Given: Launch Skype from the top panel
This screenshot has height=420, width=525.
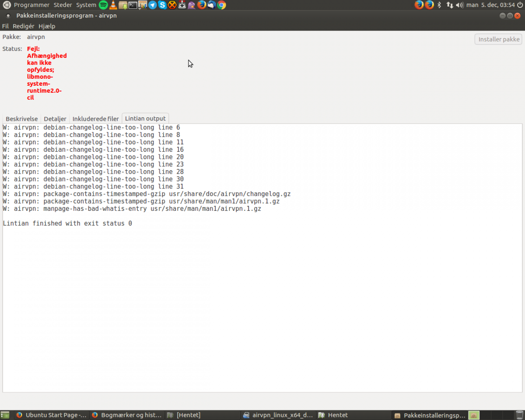Looking at the screenshot, I should point(162,5).
